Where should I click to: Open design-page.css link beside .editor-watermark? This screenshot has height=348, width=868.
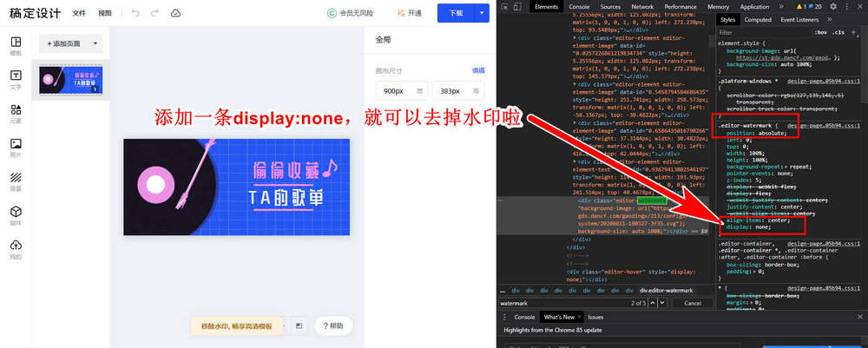point(824,125)
